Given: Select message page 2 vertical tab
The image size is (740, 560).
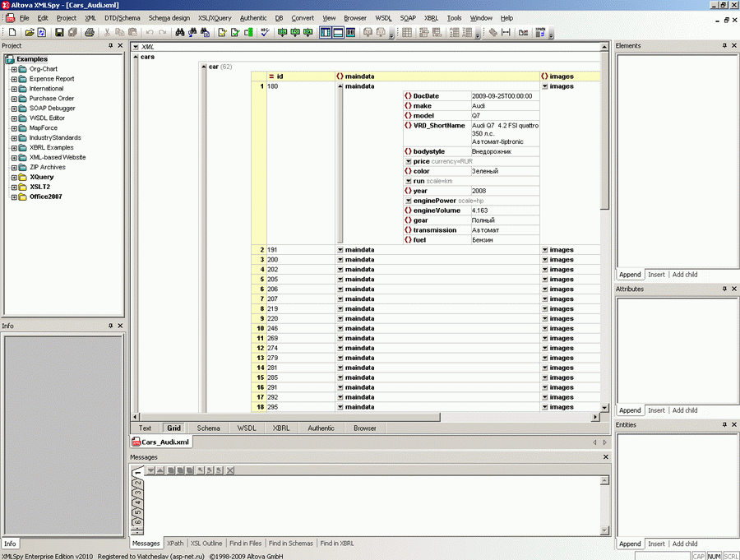Looking at the screenshot, I should point(138,484).
